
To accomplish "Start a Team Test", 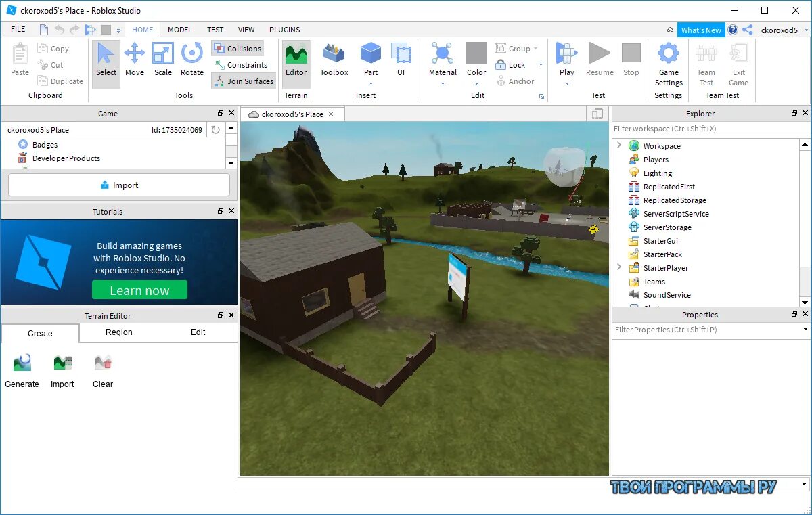I will [x=706, y=64].
